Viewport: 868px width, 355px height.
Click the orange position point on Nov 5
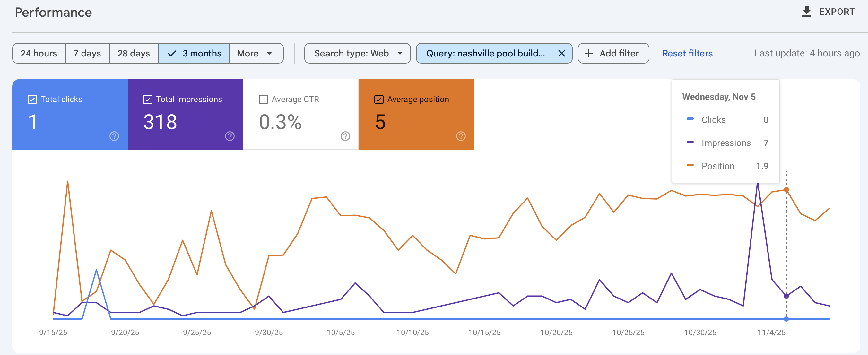[x=786, y=190]
